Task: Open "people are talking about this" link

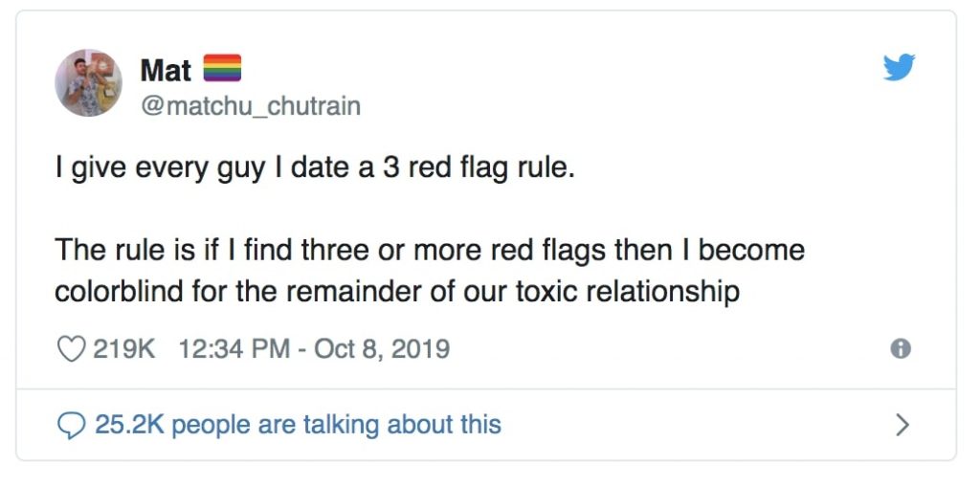Action: coord(335,424)
